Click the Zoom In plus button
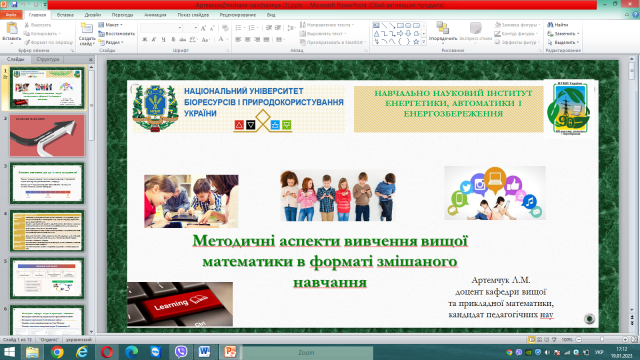The width and height of the screenshot is (640, 360). point(625,340)
